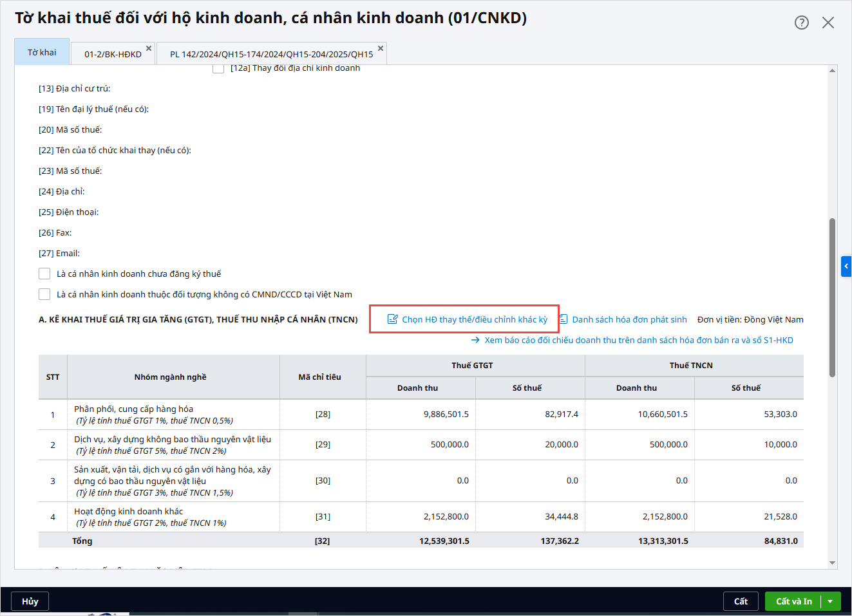Viewport: 852px width, 616px height.
Task: Close the PL 142/2024 appendix tab
Action: tap(381, 48)
